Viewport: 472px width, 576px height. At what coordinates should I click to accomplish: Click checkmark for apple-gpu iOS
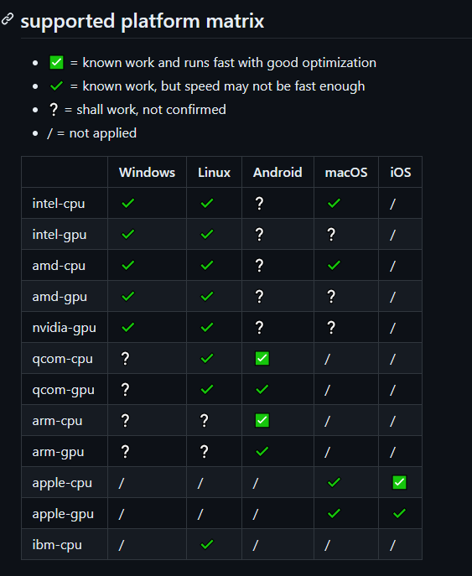(399, 513)
